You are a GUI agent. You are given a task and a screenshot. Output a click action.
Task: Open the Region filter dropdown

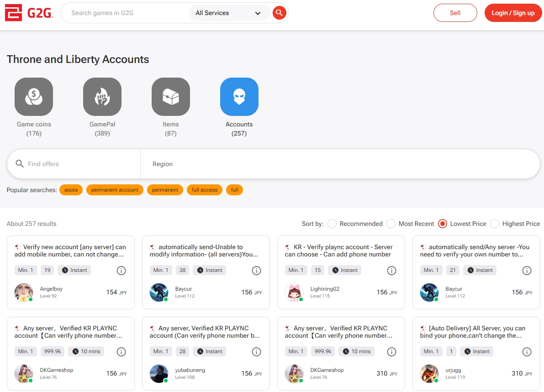[340, 163]
